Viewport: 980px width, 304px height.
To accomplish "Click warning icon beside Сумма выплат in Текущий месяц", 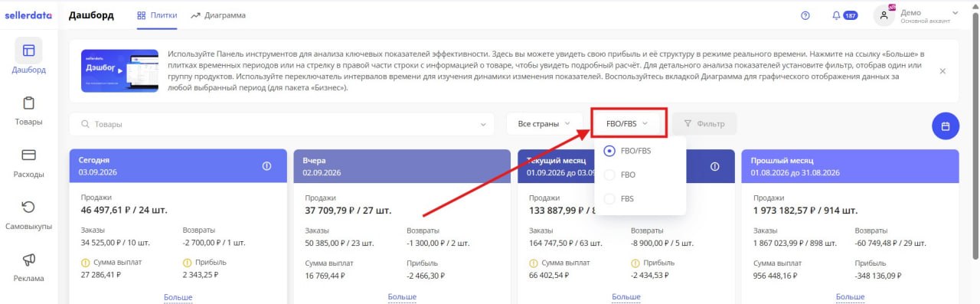I will 533,262.
